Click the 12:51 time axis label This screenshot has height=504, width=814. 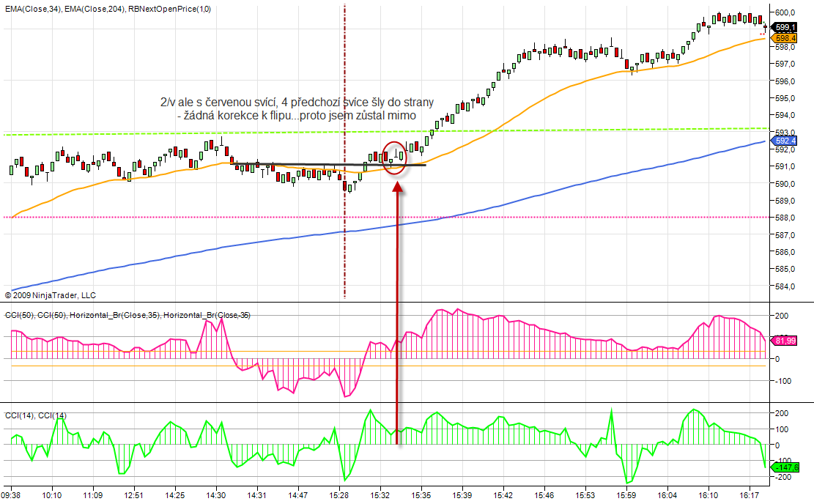point(133,495)
